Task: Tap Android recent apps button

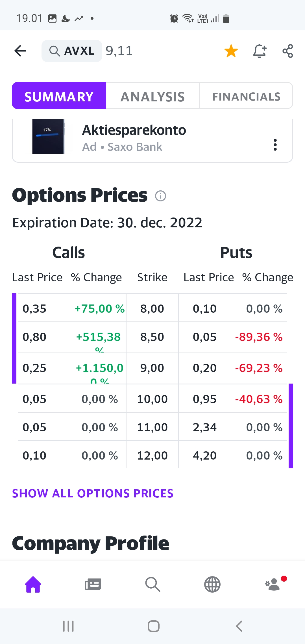Action: click(68, 626)
